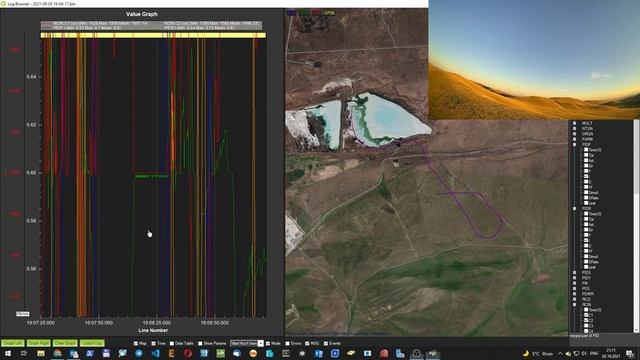Check SRate under PIDR

point(586,262)
